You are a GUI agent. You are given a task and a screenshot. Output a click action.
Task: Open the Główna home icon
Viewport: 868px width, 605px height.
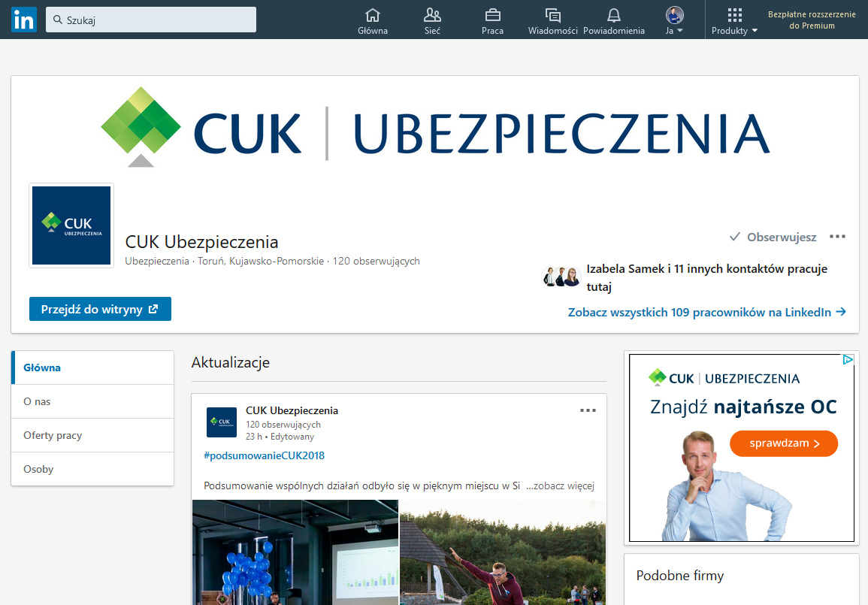[373, 15]
